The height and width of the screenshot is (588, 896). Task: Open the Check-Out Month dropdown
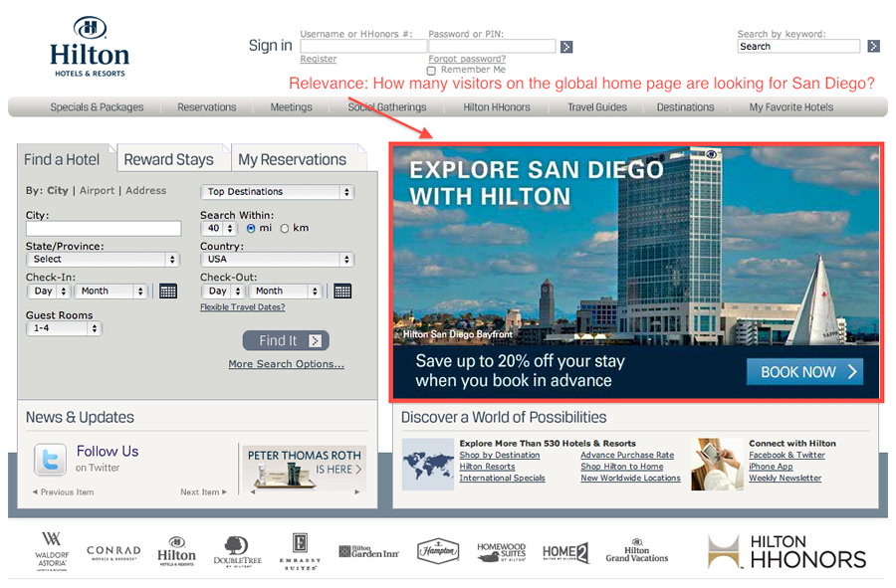pos(286,292)
